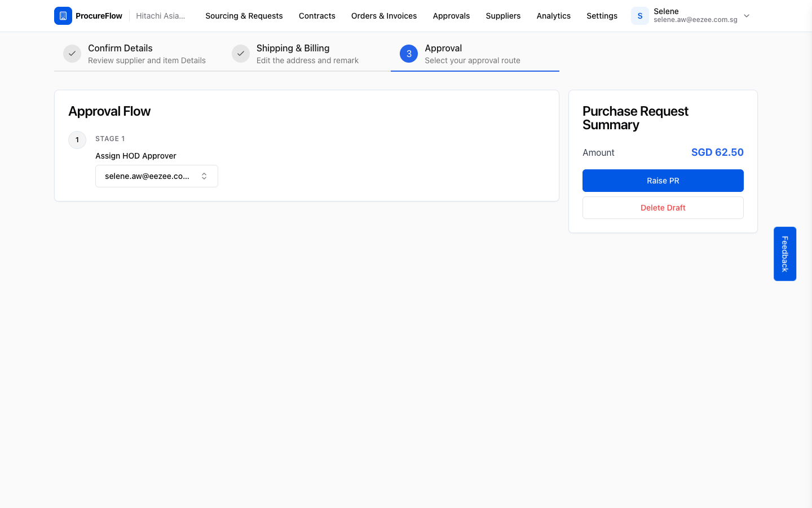Screen dimensions: 812x508
Task: Click the Selene avatar with letter S
Action: 640,16
